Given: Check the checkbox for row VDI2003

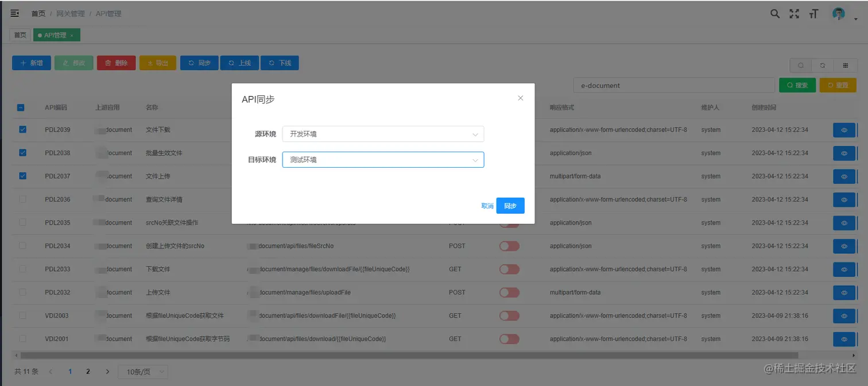Looking at the screenshot, I should coord(23,315).
